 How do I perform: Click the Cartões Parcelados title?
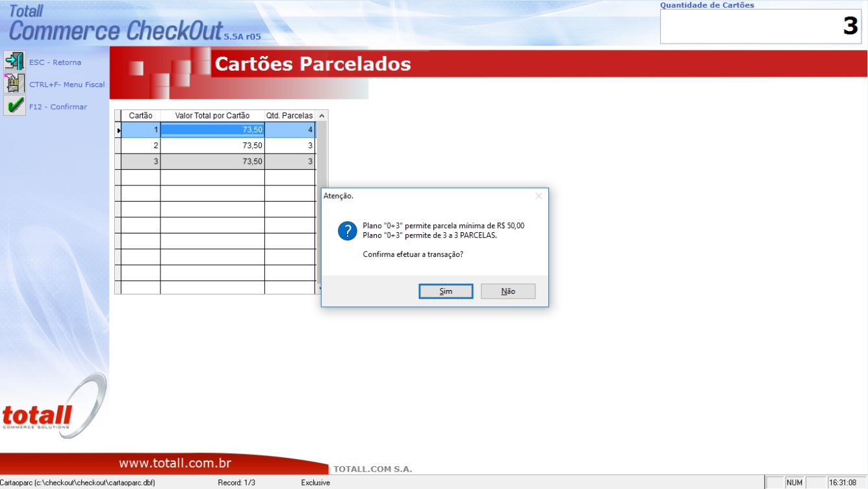[313, 64]
